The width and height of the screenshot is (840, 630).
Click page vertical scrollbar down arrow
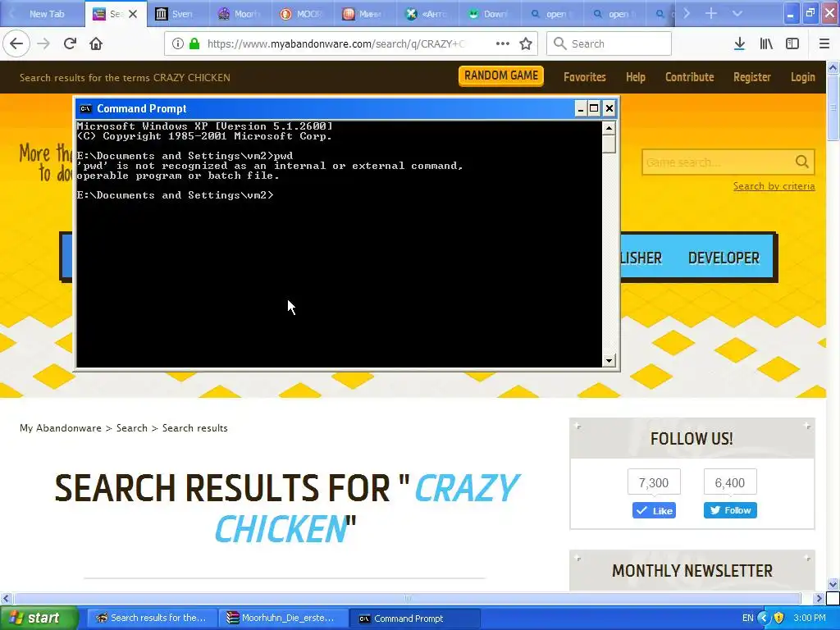coord(833,584)
